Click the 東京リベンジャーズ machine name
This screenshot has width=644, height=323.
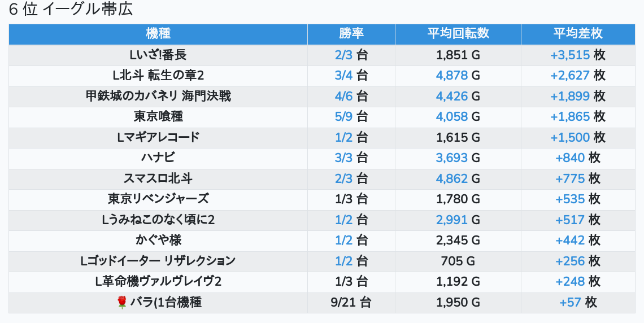pos(158,199)
